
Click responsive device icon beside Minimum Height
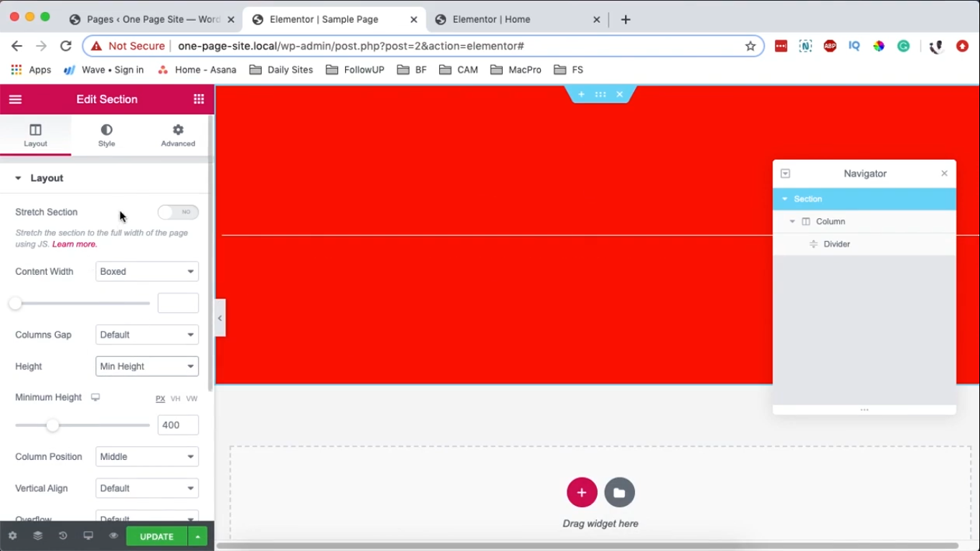point(95,397)
